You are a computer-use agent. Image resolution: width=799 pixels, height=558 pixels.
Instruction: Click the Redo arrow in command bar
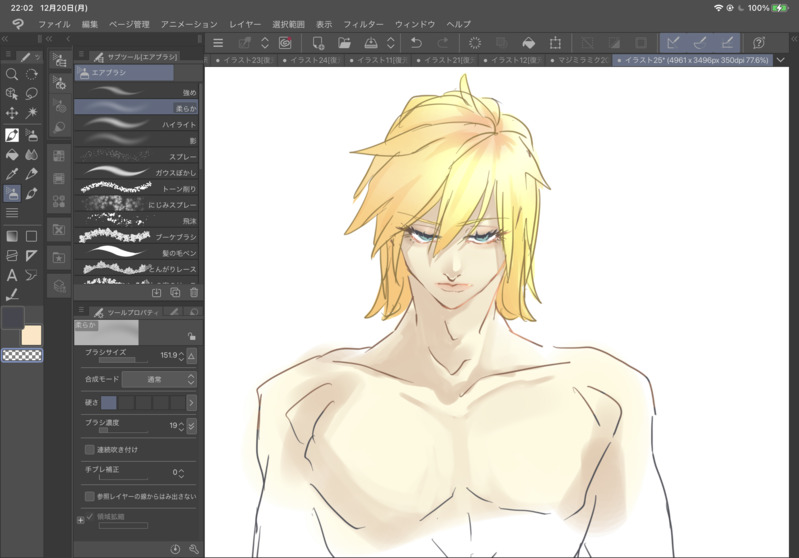(443, 43)
